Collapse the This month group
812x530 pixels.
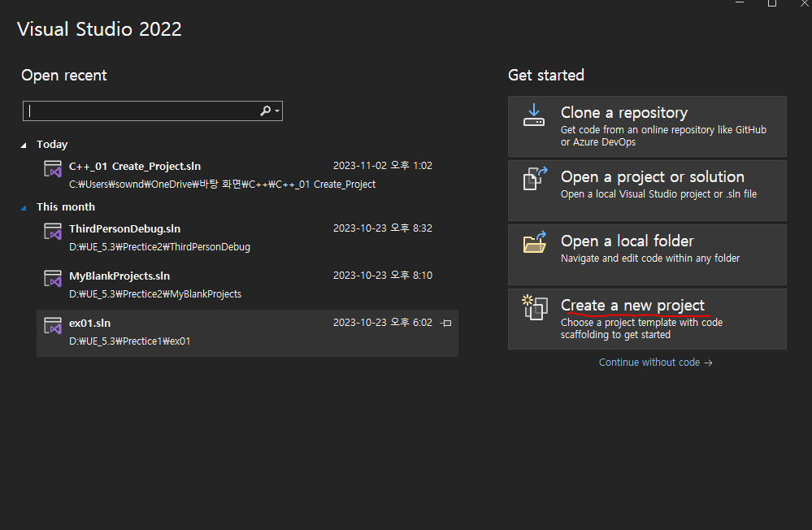24,208
